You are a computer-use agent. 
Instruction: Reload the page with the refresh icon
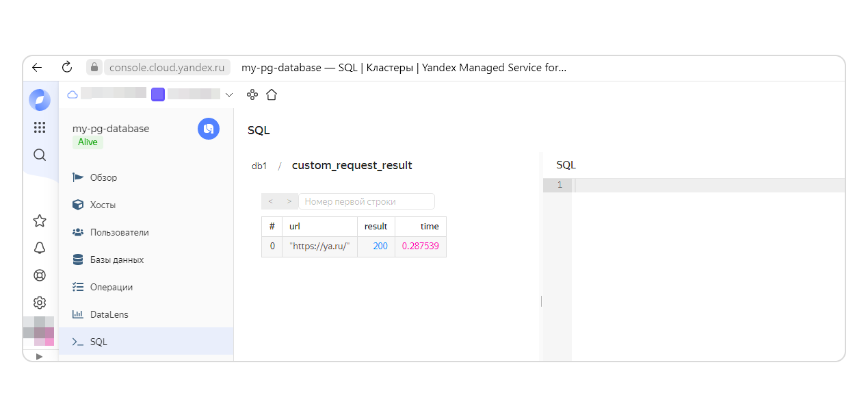pyautogui.click(x=67, y=67)
